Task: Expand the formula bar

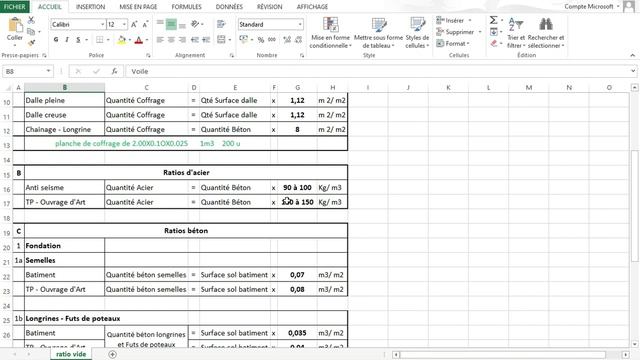Action: coord(633,71)
